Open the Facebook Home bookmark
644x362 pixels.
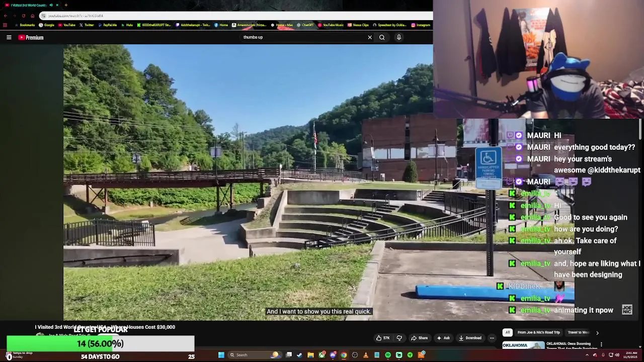pos(221,25)
